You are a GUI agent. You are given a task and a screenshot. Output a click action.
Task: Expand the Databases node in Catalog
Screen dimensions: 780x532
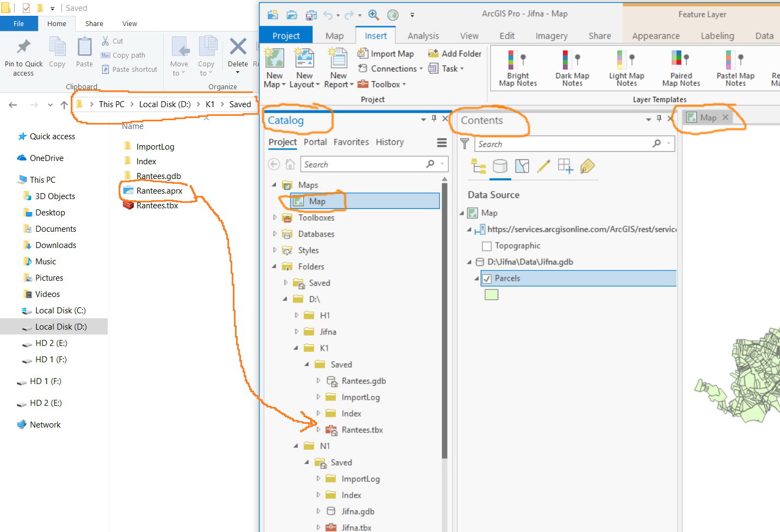click(274, 234)
